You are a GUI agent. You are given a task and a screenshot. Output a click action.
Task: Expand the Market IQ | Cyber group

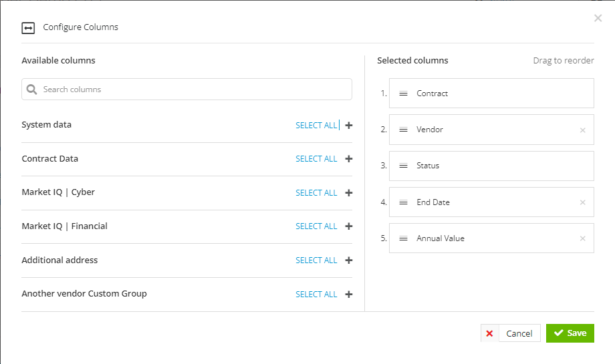[349, 193]
